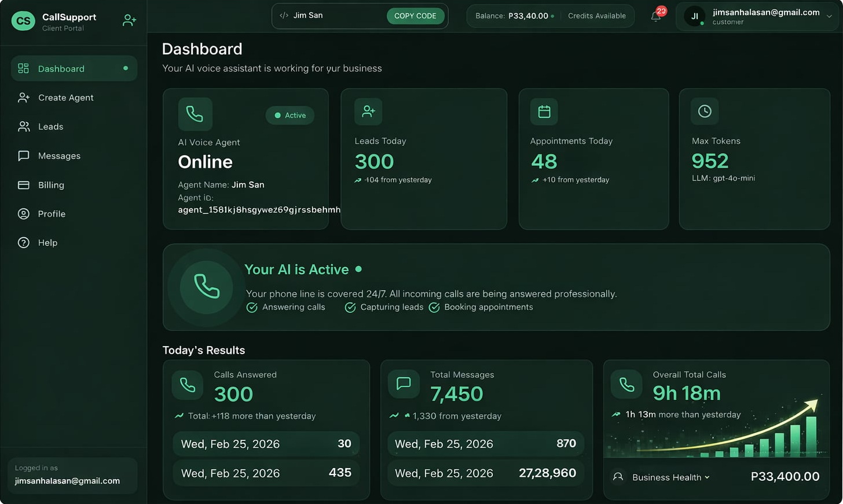This screenshot has height=504, width=843.
Task: Toggle the Answering calls checkmark
Action: [x=252, y=307]
